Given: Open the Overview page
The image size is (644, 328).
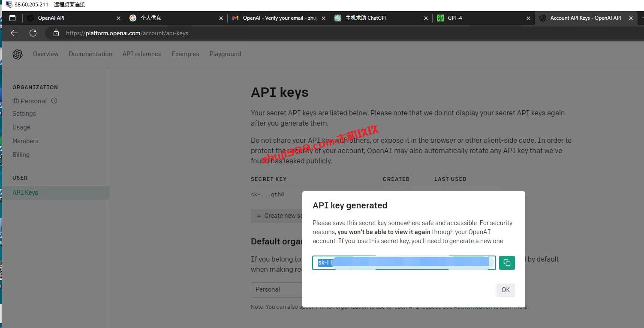Looking at the screenshot, I should coord(46,54).
